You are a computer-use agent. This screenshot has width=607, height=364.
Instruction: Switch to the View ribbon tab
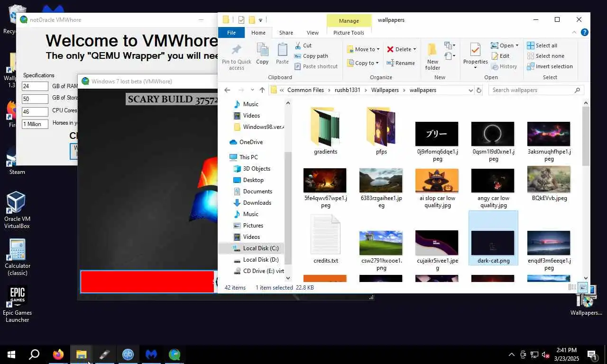coord(313,33)
